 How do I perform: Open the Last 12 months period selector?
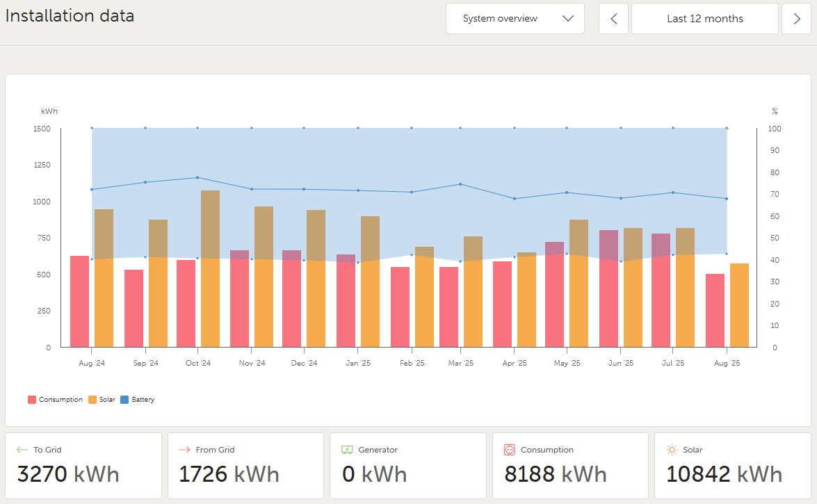pos(705,19)
